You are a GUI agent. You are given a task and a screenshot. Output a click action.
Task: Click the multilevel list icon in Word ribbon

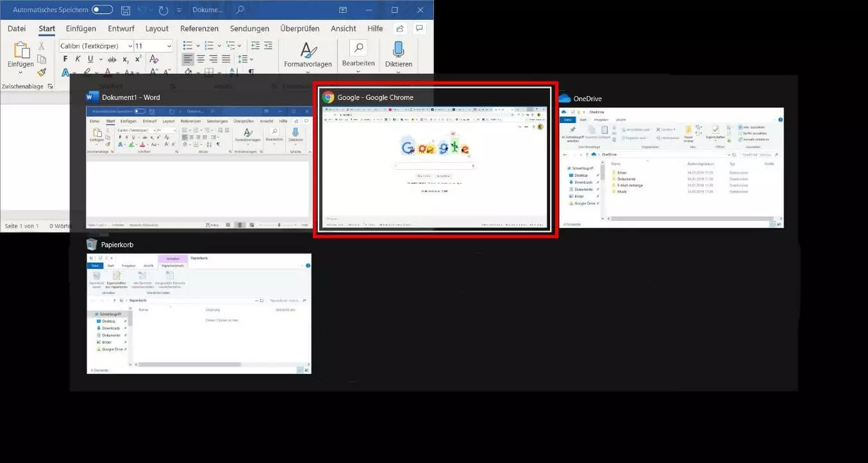[230, 45]
